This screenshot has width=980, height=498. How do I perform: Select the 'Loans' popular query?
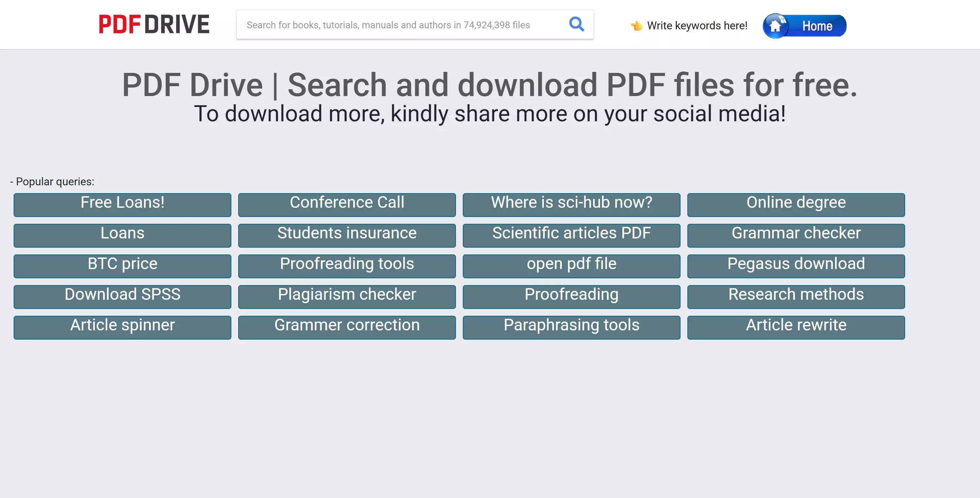click(x=122, y=235)
